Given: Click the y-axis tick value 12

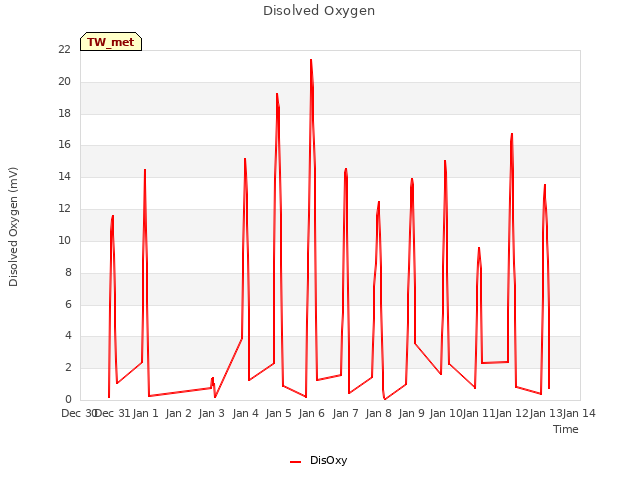Looking at the screenshot, I should click(x=64, y=209).
